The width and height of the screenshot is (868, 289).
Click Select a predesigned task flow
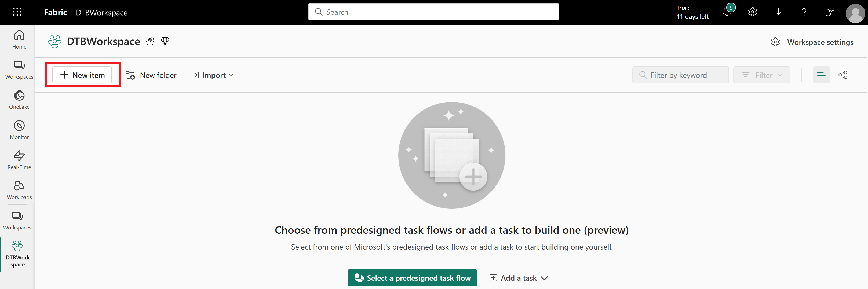[x=412, y=278]
